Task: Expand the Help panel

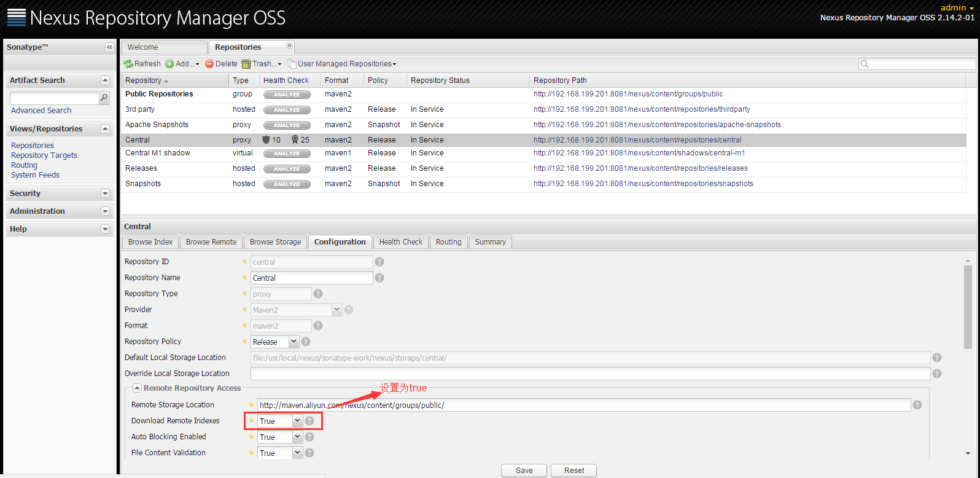Action: point(105,229)
